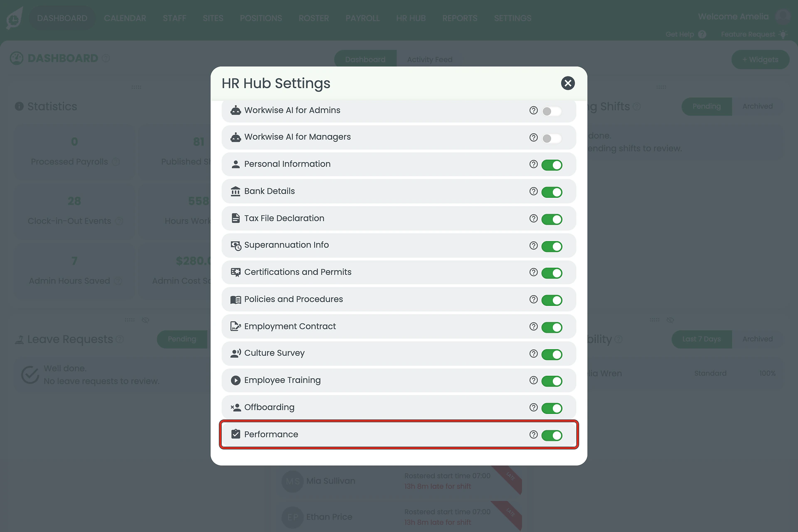Show help for Superannuation Info
The width and height of the screenshot is (798, 532).
tap(534, 245)
